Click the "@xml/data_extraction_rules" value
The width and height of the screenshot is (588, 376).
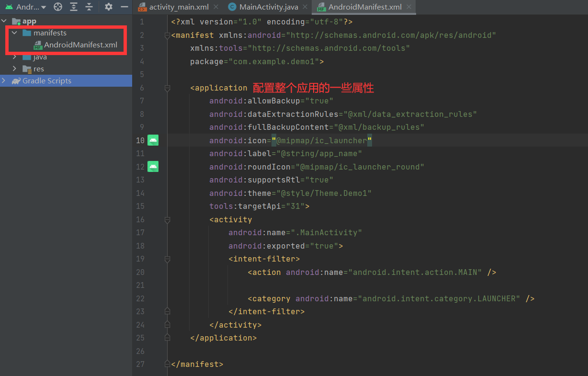pos(410,114)
